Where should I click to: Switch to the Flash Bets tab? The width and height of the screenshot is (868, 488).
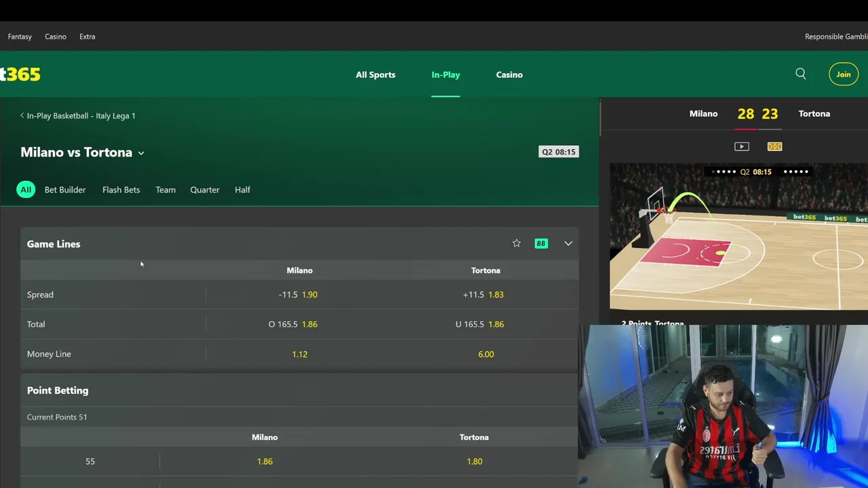(x=121, y=190)
